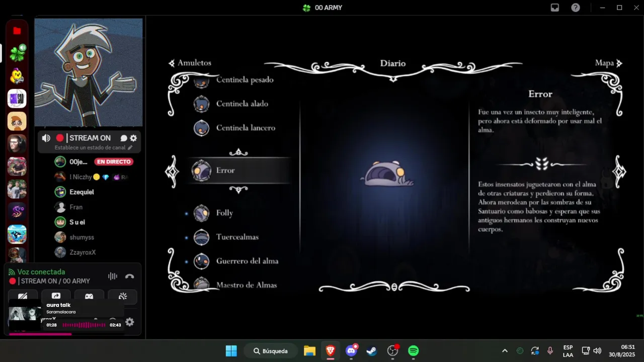Open Spotify from taskbar
Screen dimensions: 644x362
pyautogui.click(x=413, y=351)
